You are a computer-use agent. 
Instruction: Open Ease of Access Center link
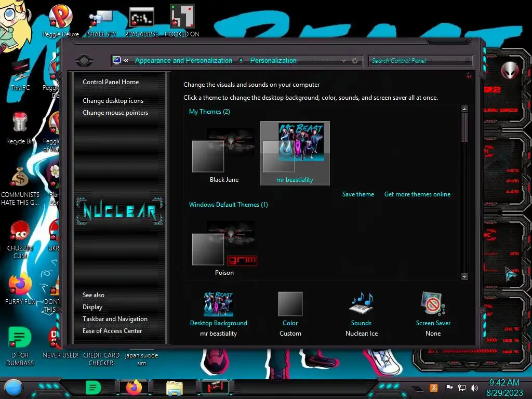[x=112, y=331]
